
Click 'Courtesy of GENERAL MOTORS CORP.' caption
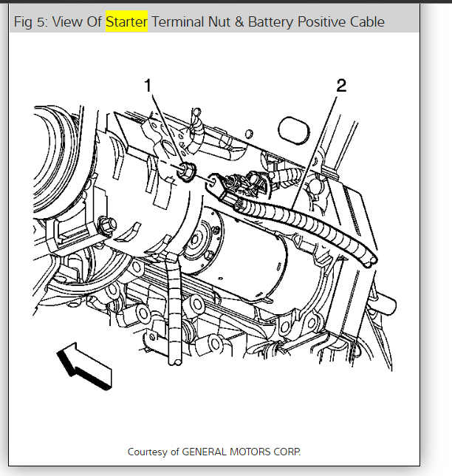[214, 452]
